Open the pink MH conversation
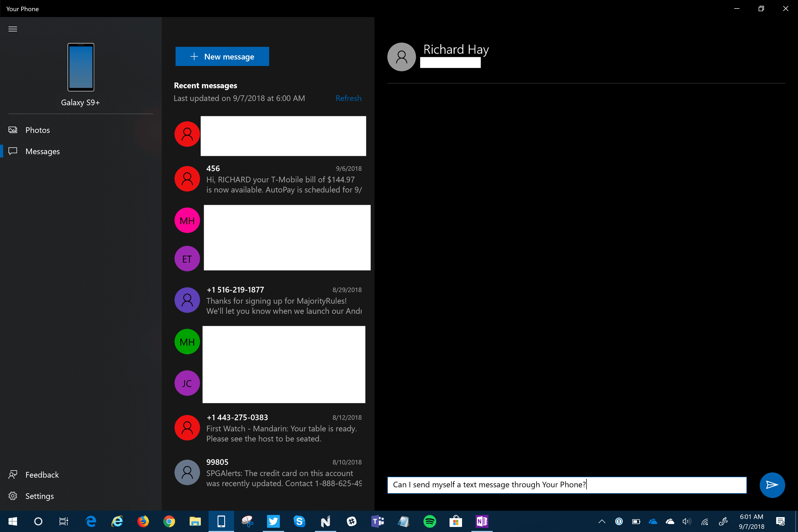This screenshot has width=798, height=532. 187,220
